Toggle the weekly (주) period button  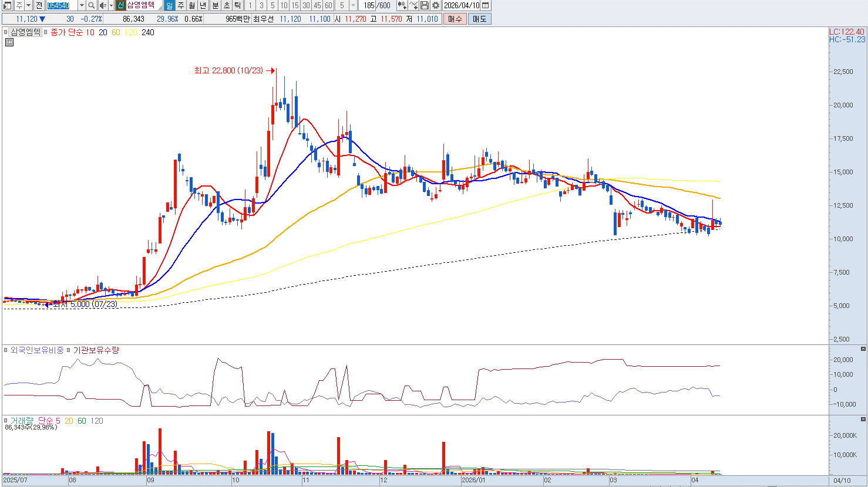(x=180, y=5)
